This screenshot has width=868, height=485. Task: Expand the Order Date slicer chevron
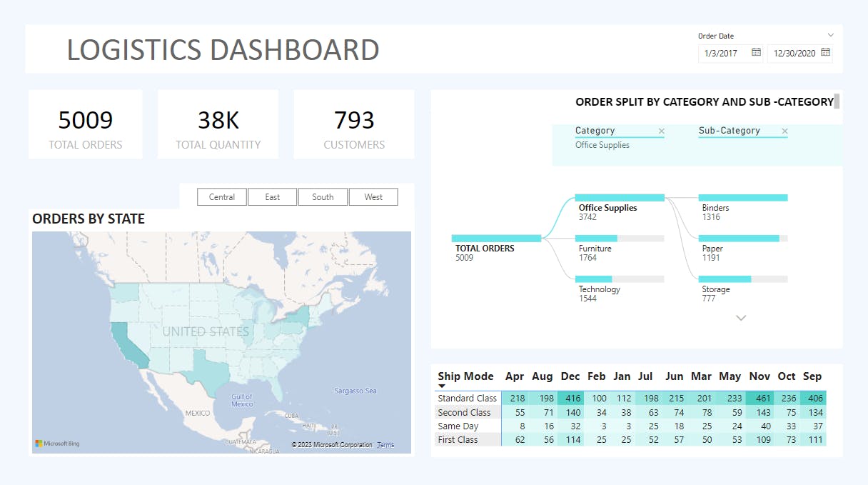pyautogui.click(x=830, y=35)
